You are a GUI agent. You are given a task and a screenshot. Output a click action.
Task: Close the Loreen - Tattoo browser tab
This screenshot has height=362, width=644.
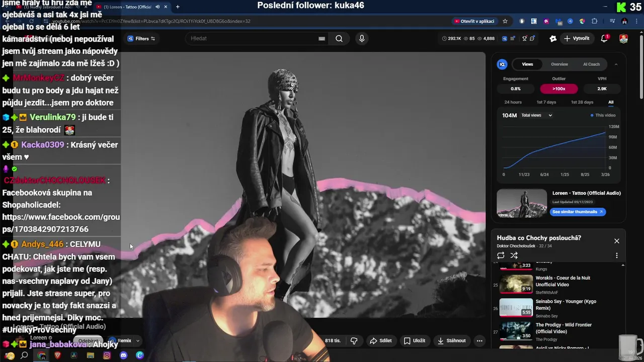165,7
